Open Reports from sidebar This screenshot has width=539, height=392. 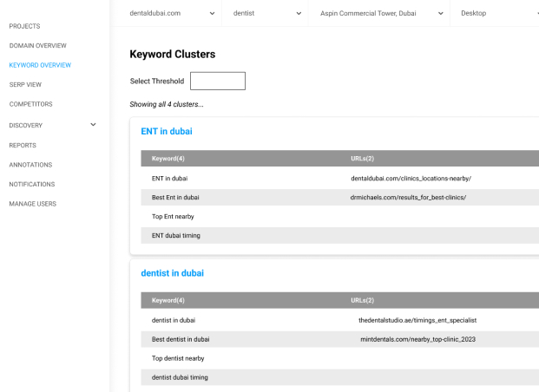tap(23, 145)
